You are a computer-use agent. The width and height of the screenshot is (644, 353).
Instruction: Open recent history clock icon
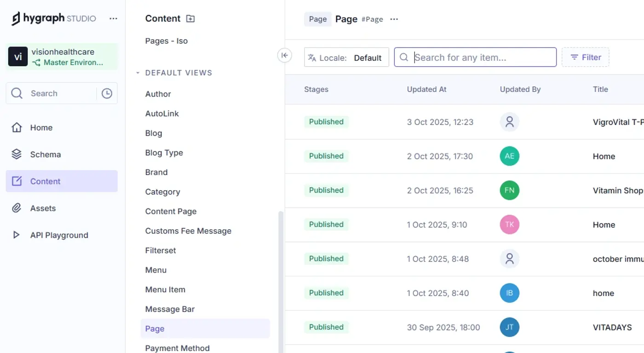point(107,93)
